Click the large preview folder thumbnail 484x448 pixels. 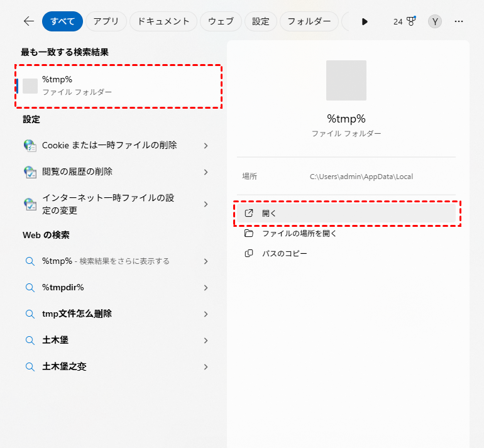click(x=346, y=80)
